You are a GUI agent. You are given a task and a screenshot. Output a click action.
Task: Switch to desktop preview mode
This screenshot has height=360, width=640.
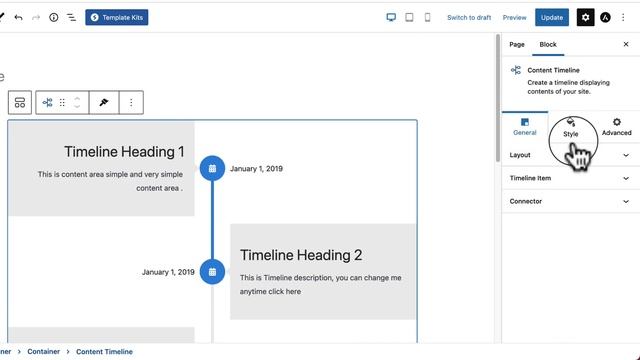(x=391, y=17)
